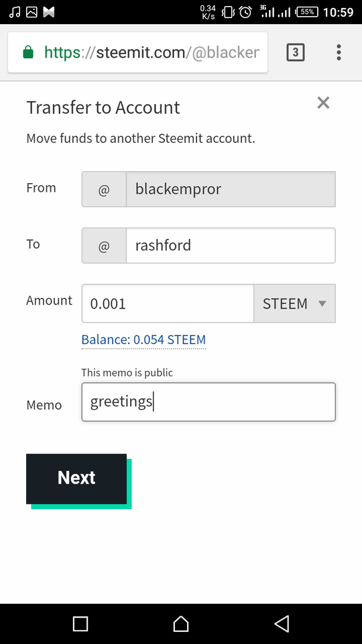The width and height of the screenshot is (362, 644).
Task: Tap the image notification icon in status bar
Action: tap(32, 12)
